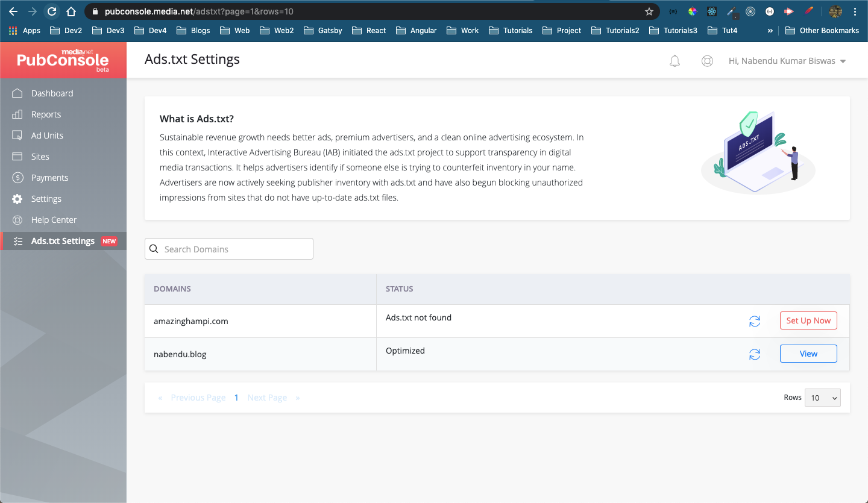This screenshot has width=868, height=503.
Task: Expand the Nabendu Kumar Biswas account menu
Action: [x=787, y=61]
